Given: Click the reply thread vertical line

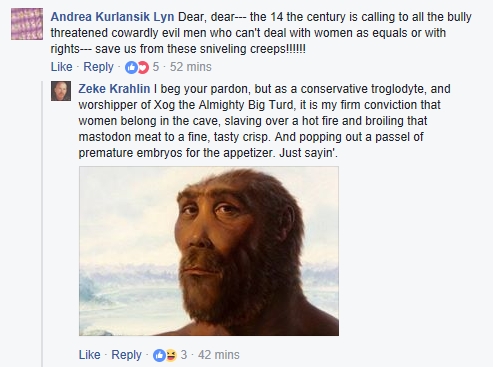Looking at the screenshot, I should click(x=42, y=224).
